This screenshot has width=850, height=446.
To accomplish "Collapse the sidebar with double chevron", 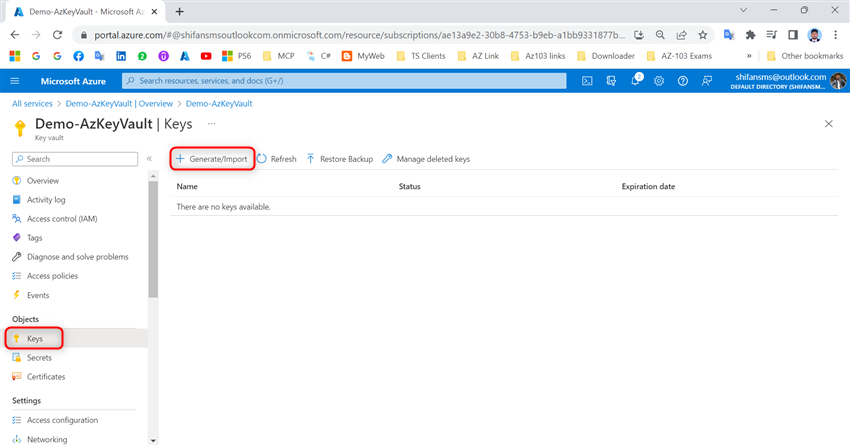I will [x=149, y=159].
